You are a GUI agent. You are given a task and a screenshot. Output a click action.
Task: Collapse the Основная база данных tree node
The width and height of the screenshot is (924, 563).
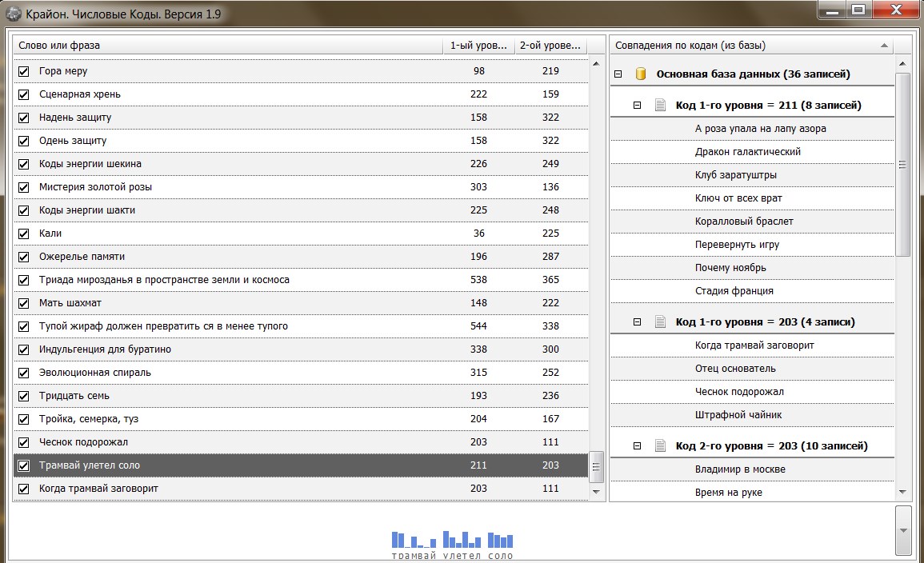click(618, 74)
